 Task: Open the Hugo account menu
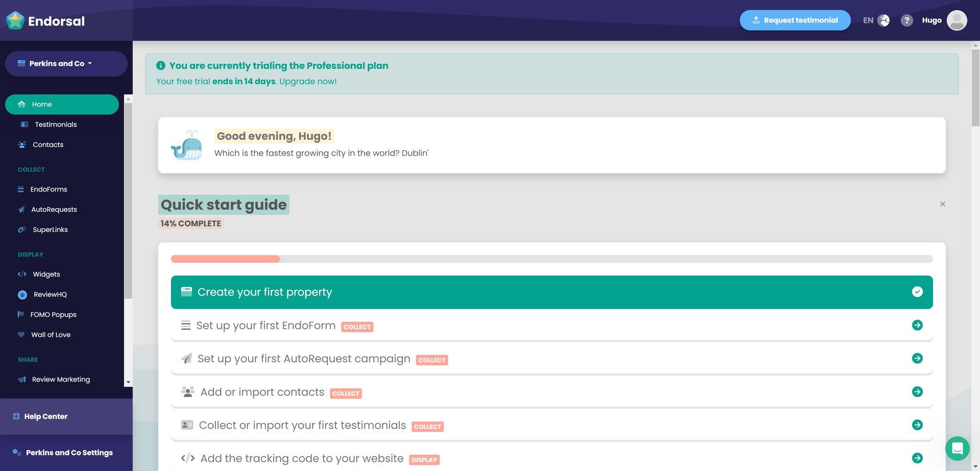click(x=944, y=20)
